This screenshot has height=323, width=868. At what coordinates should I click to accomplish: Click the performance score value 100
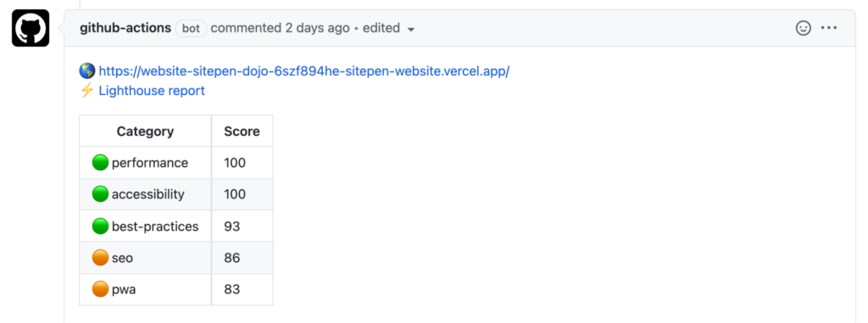point(235,163)
